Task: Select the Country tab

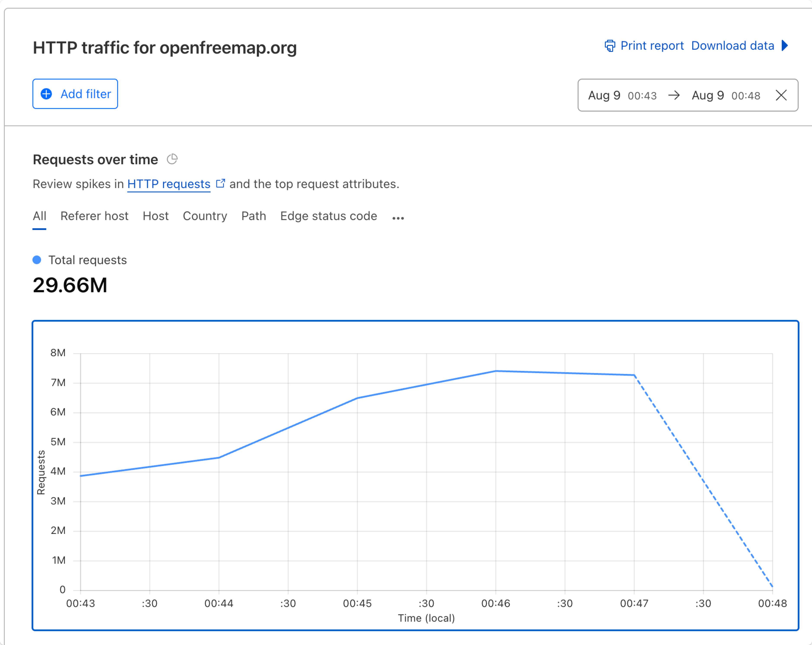Action: [x=205, y=216]
